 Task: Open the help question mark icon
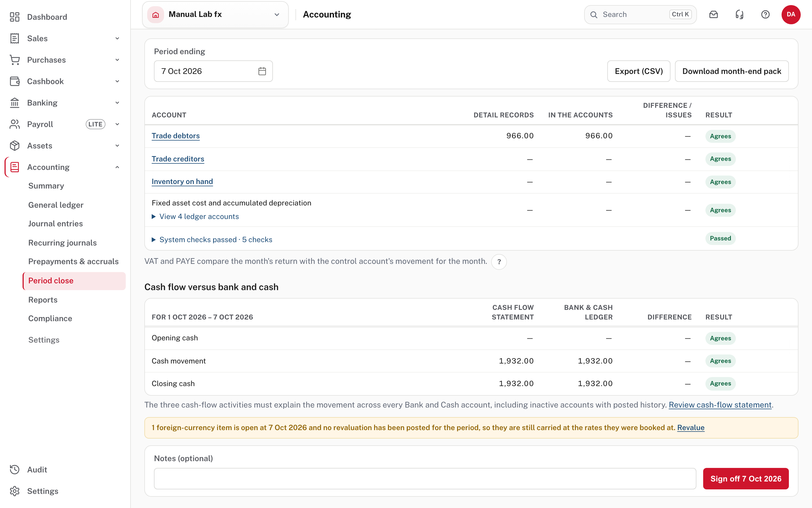click(x=765, y=14)
